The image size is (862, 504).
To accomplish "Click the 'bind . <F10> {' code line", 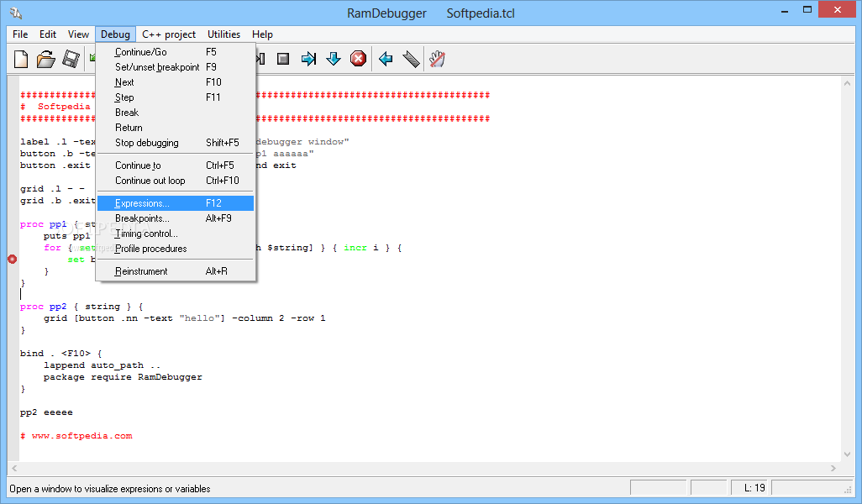I will pyautogui.click(x=61, y=354).
